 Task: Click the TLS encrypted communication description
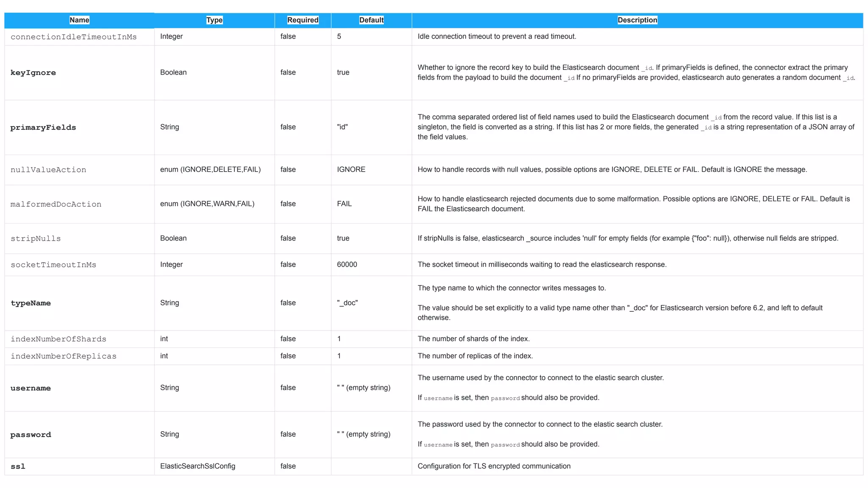[494, 466]
